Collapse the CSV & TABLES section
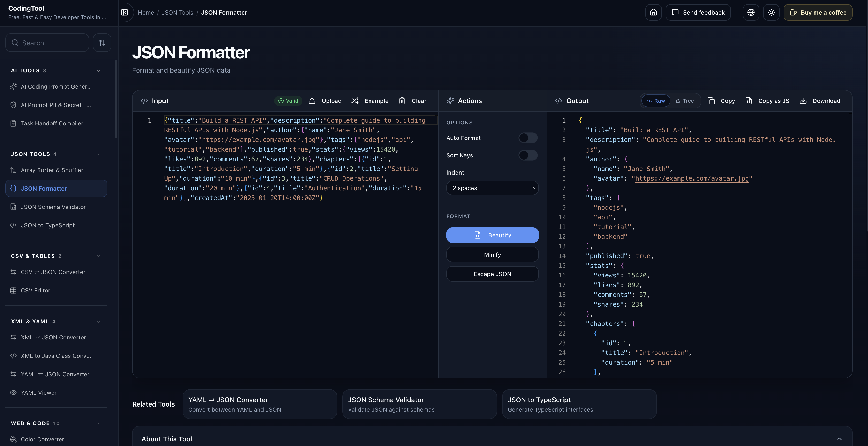Image resolution: width=868 pixels, height=446 pixels. (x=98, y=256)
